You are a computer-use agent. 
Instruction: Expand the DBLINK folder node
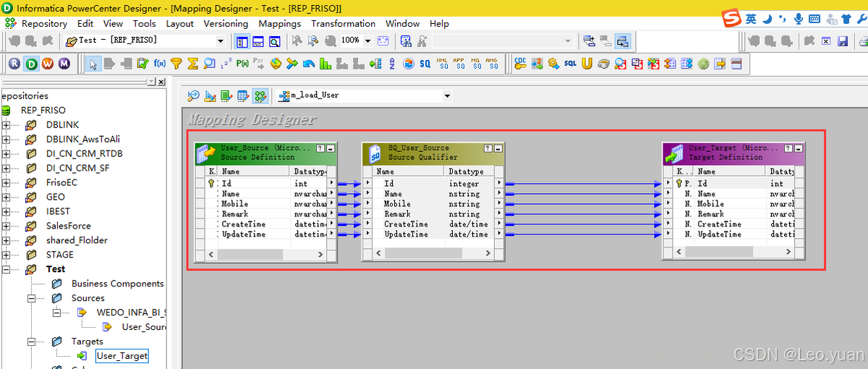(x=7, y=124)
